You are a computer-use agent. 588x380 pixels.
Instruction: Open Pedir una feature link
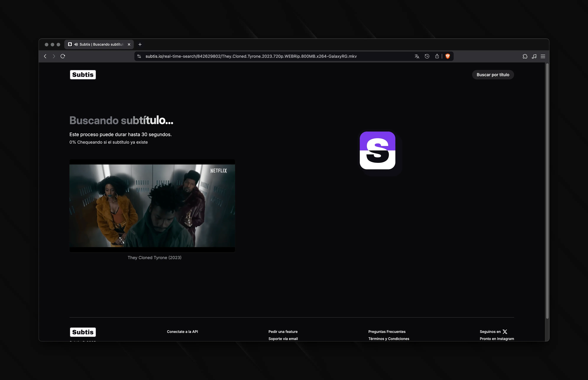pyautogui.click(x=283, y=332)
